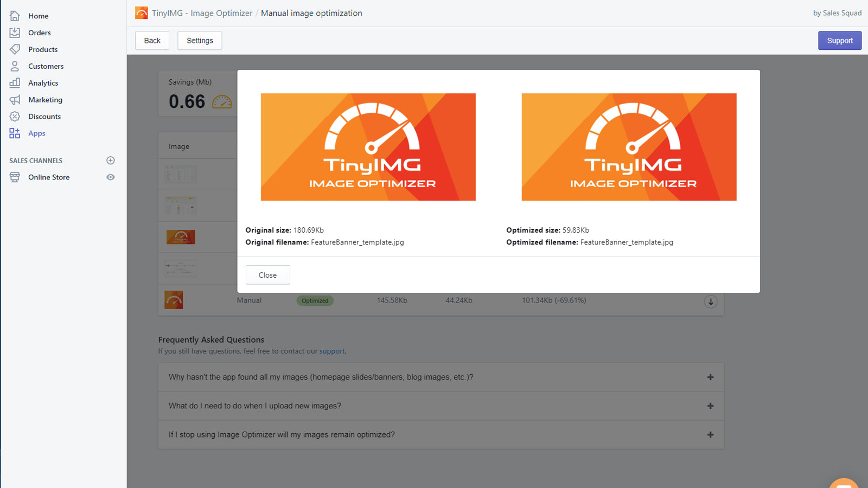This screenshot has width=868, height=488.
Task: Click the Orders inbox icon
Action: (15, 33)
